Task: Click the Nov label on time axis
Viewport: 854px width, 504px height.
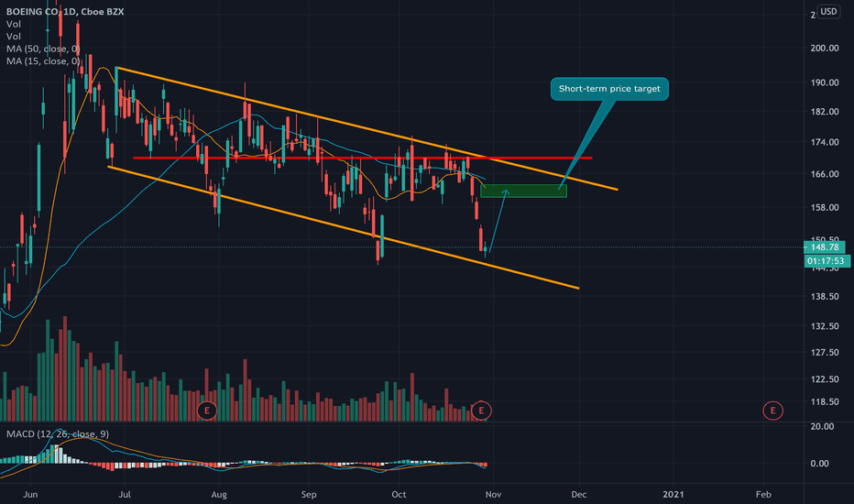Action: (x=494, y=495)
